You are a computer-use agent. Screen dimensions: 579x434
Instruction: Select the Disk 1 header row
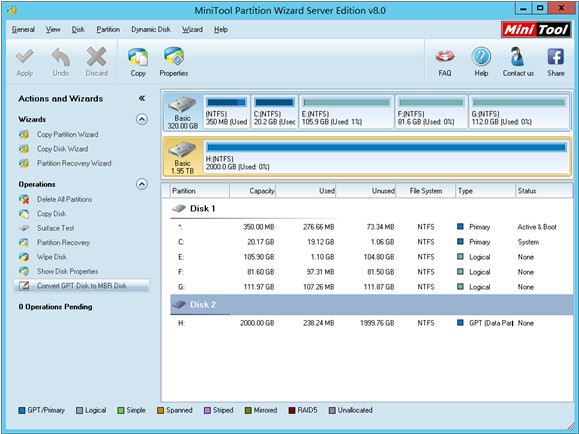371,209
